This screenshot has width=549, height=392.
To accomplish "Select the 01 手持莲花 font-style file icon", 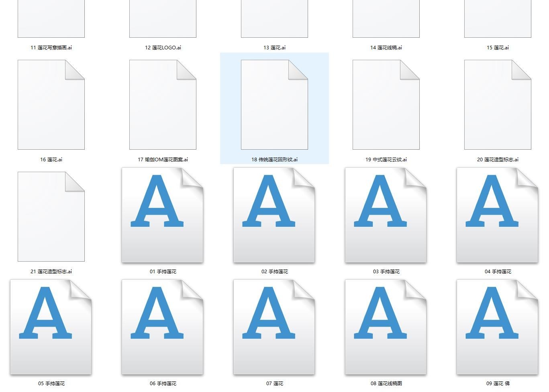I will coord(163,215).
